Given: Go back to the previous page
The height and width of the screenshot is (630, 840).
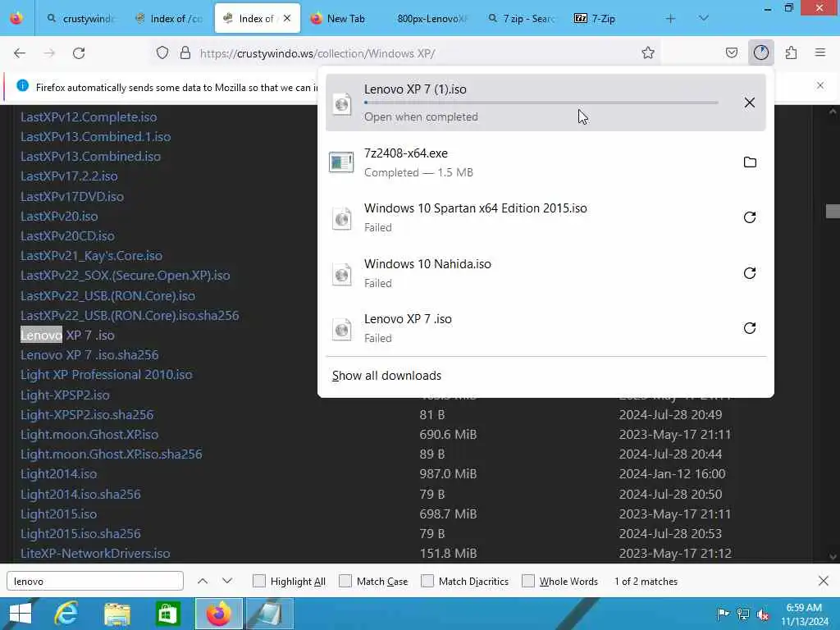Looking at the screenshot, I should click(20, 52).
